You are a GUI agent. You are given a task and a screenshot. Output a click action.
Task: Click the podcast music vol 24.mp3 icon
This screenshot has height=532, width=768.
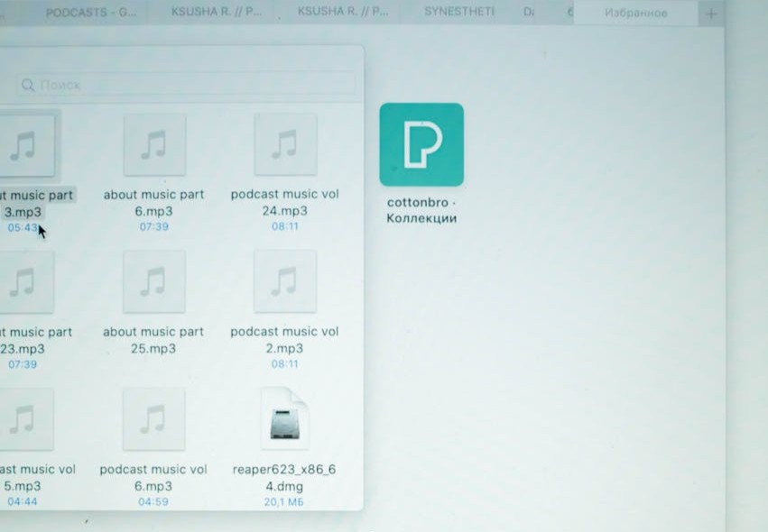(x=285, y=144)
